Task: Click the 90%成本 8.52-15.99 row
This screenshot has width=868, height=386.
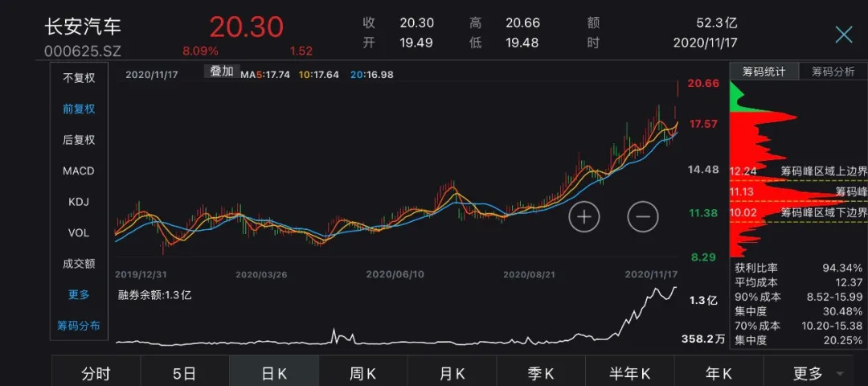Action: pyautogui.click(x=798, y=297)
